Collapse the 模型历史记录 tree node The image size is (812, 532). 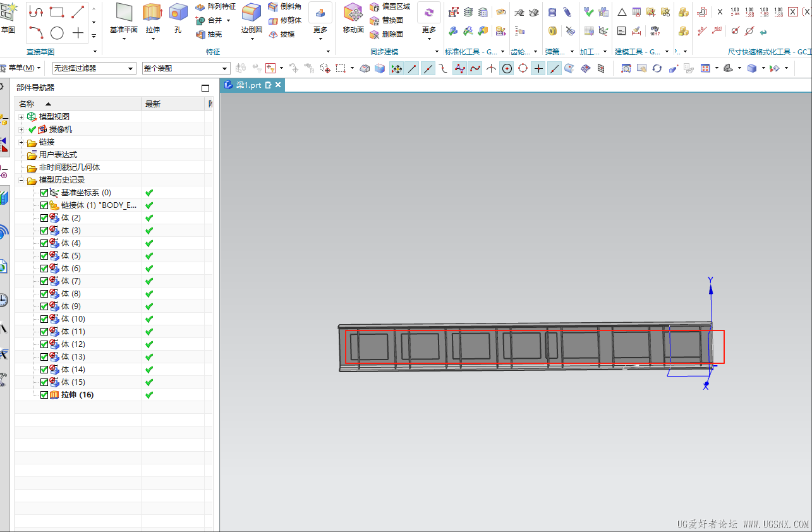pos(21,180)
